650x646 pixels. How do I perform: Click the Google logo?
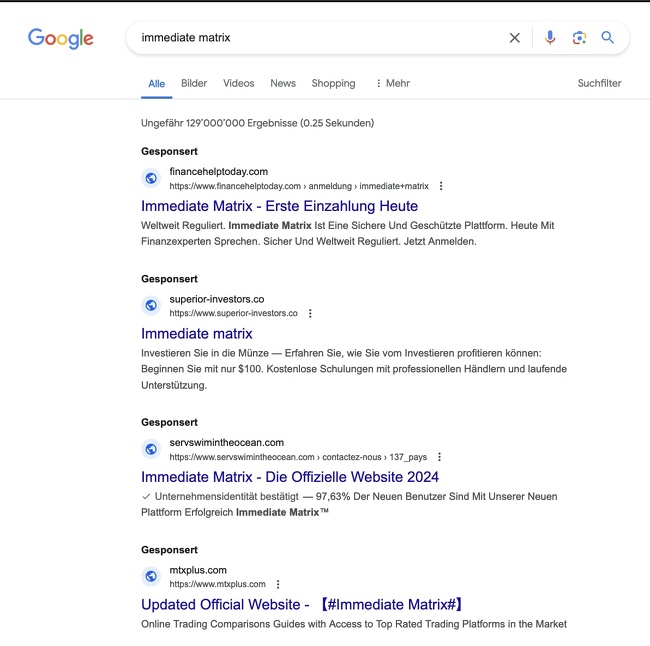click(60, 39)
